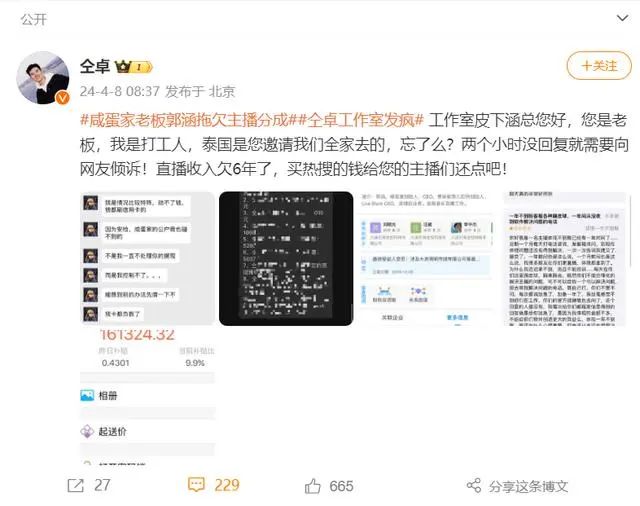Click the post timestamp 24-4-8 08:37
Screen dimensions: 640x506
[119, 91]
